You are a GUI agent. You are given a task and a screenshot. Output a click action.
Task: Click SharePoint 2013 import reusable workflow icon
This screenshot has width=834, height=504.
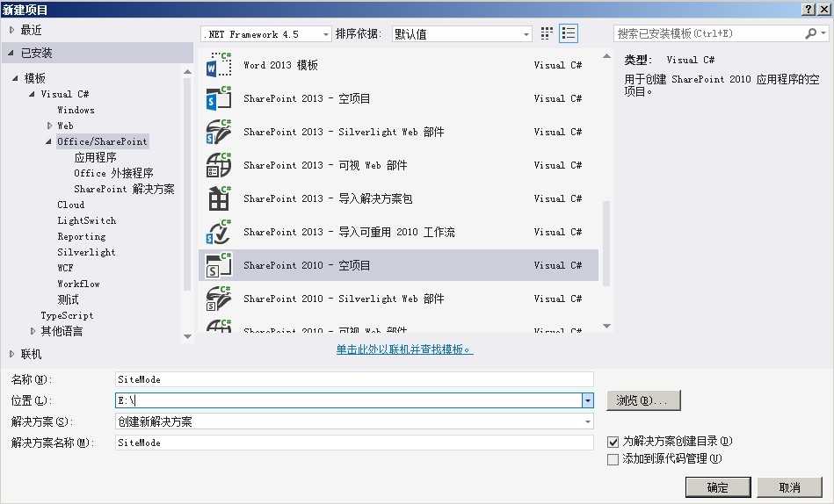(219, 233)
